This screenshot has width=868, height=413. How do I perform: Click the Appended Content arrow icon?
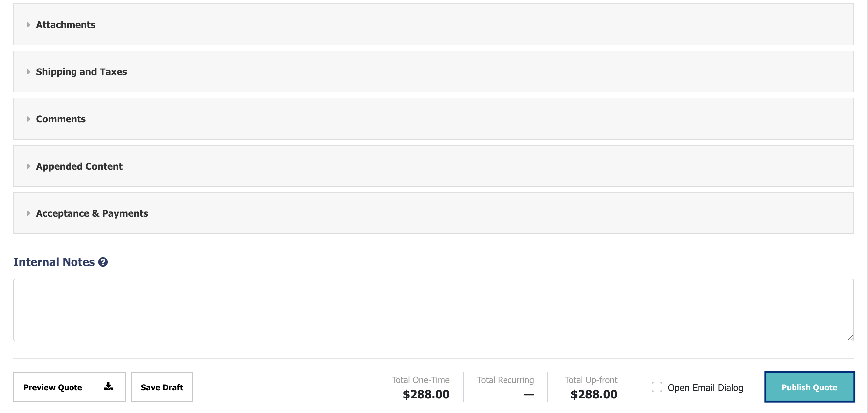point(29,166)
